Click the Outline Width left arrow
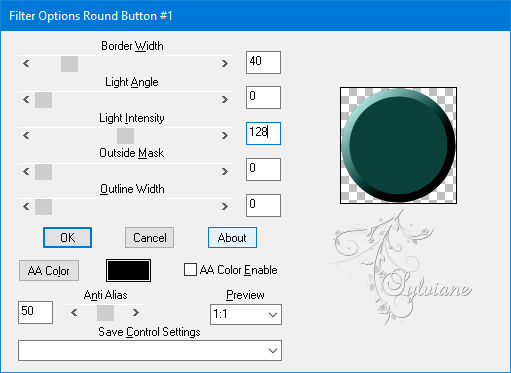 [x=26, y=207]
